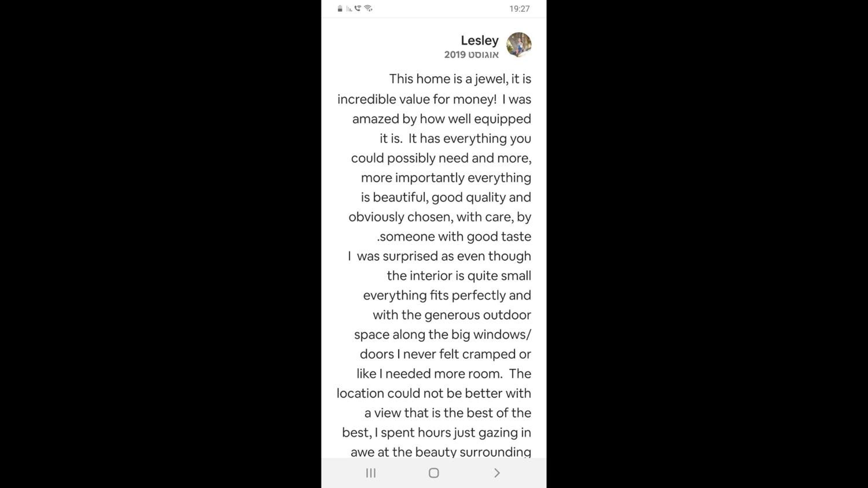Screen dimensions: 868x488
Task: Open recent apps with the three-lines button
Action: tap(371, 473)
